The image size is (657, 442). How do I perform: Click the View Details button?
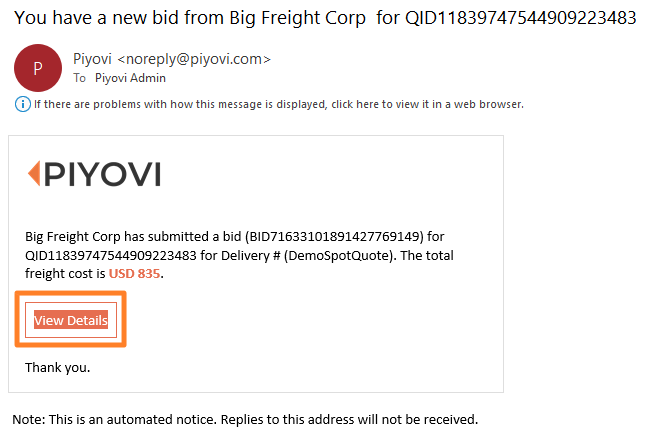pos(71,320)
